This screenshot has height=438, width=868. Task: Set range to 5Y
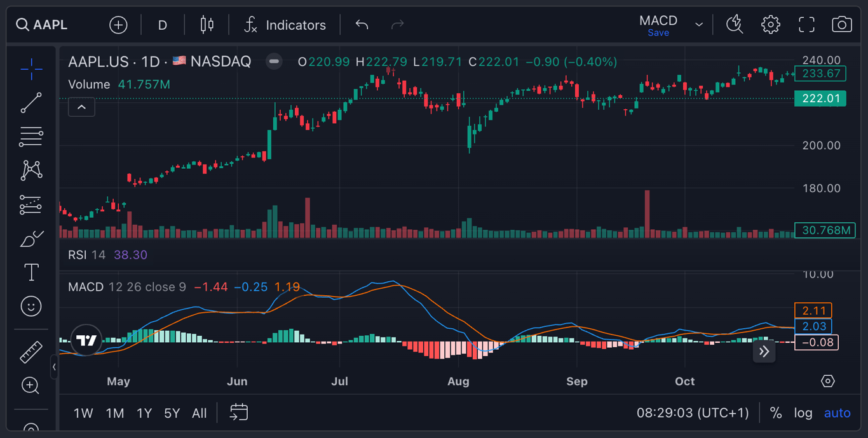click(x=172, y=413)
